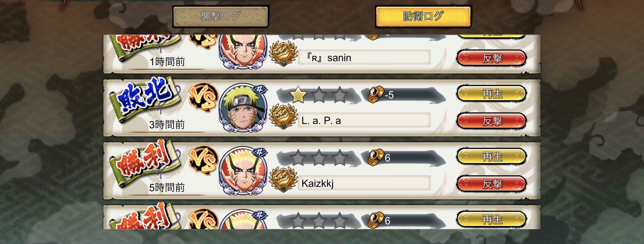Open Kaizkkj's red-eyed Naruto avatar
644x244 pixels.
point(243,171)
